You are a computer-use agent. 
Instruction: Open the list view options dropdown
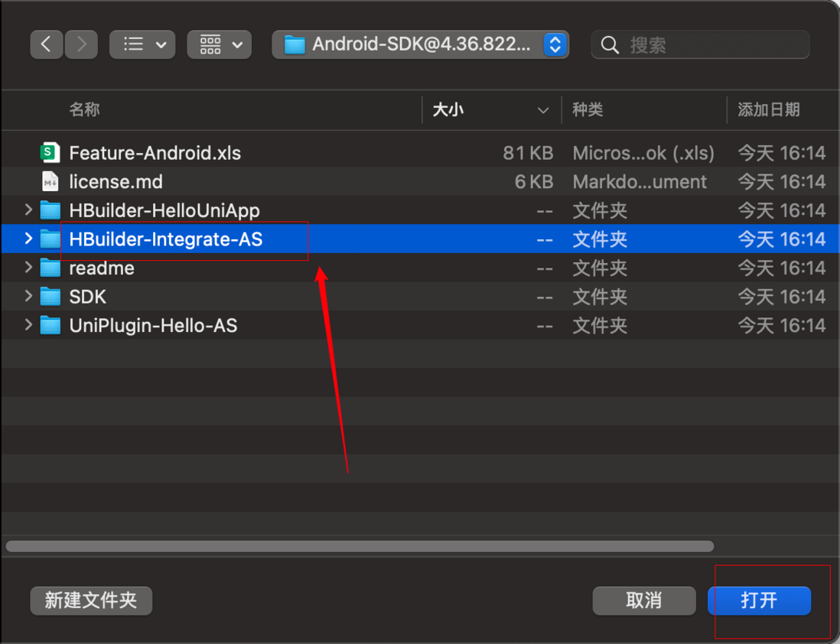click(142, 44)
